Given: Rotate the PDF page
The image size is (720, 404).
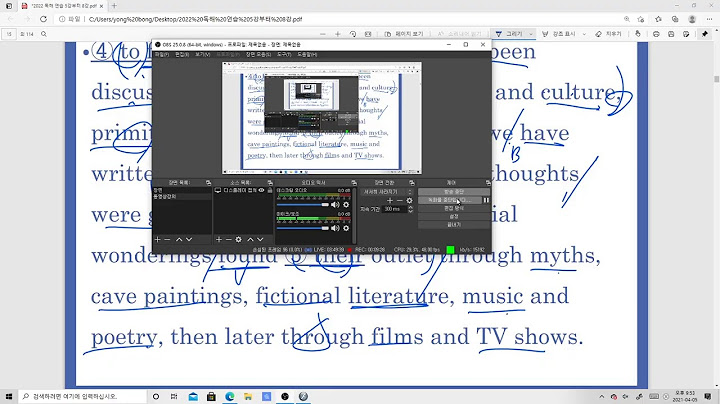Looking at the screenshot, I should pyautogui.click(x=353, y=34).
